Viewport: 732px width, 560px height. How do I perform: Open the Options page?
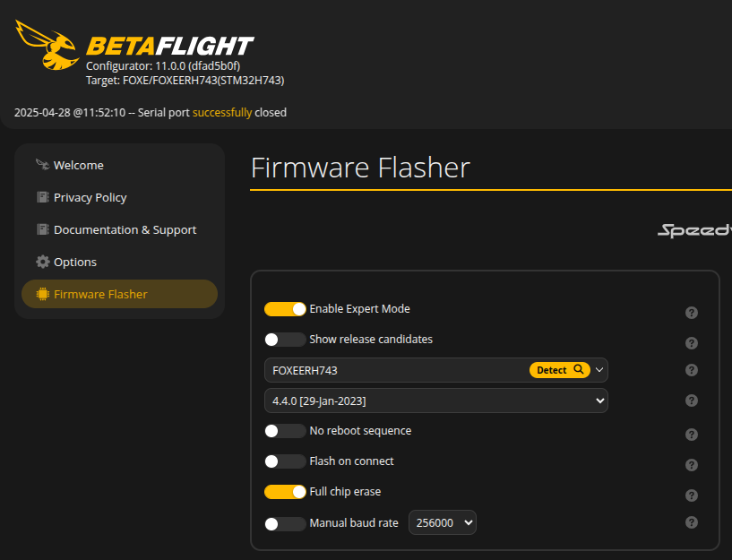119,262
